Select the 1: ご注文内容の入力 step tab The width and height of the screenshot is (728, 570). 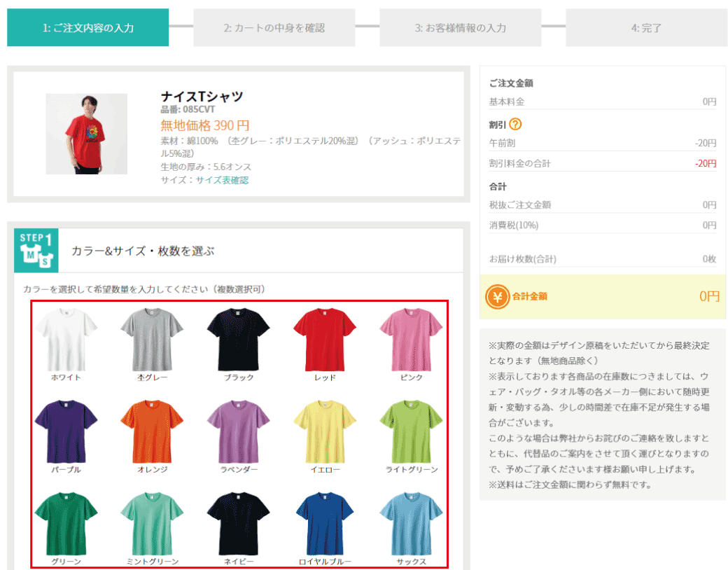tap(87, 28)
